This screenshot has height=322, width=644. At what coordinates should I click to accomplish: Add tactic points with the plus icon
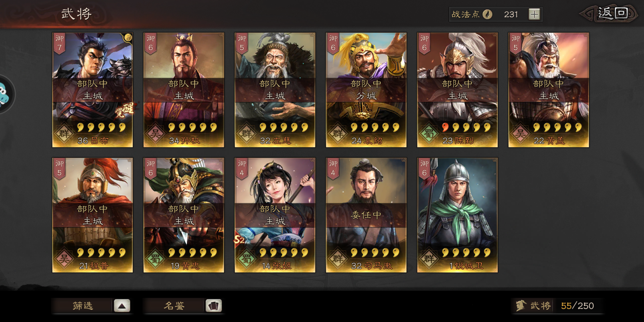tap(534, 14)
